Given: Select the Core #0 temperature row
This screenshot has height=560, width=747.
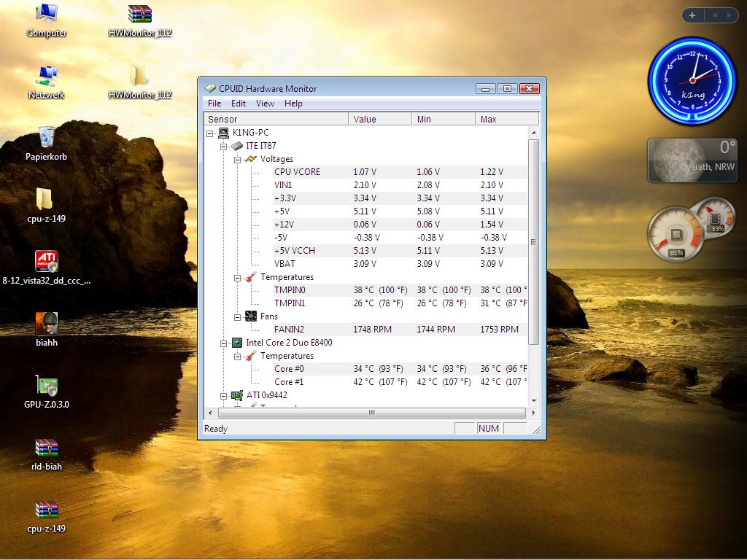Looking at the screenshot, I should [x=400, y=369].
